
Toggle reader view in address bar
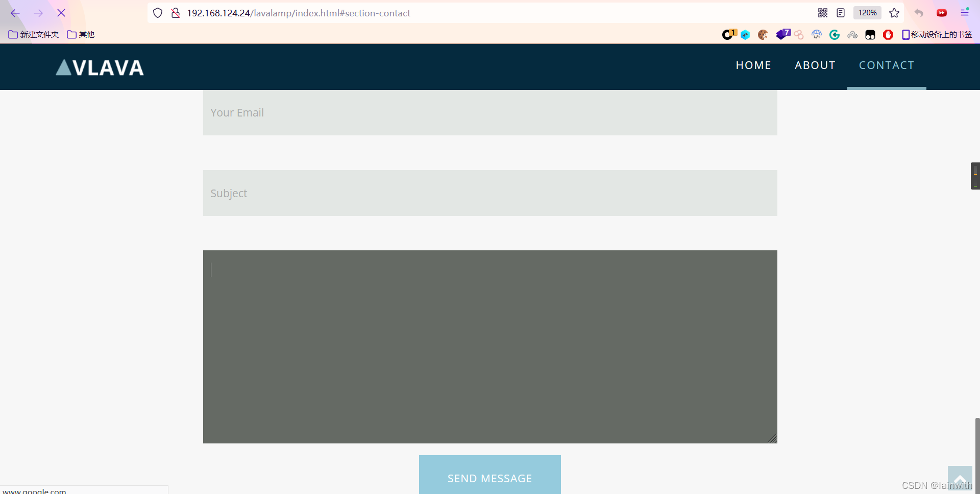(x=841, y=13)
